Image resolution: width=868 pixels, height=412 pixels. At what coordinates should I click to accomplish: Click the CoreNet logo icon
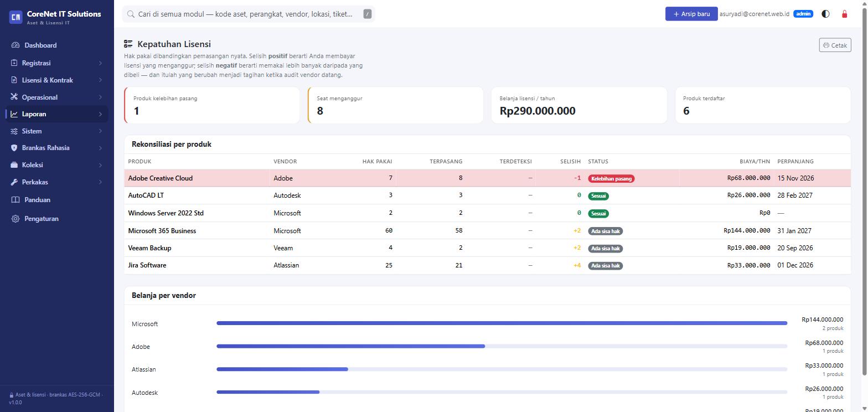click(x=15, y=17)
